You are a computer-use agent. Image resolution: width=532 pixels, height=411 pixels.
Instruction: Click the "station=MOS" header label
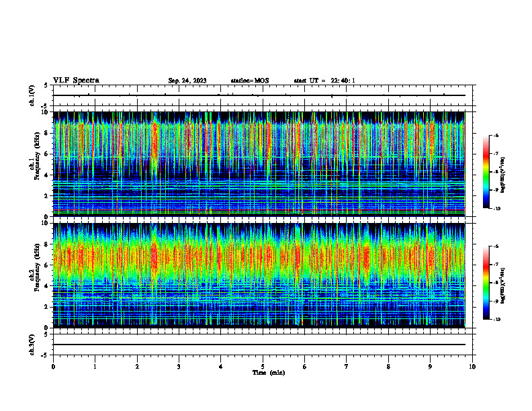tap(250, 81)
